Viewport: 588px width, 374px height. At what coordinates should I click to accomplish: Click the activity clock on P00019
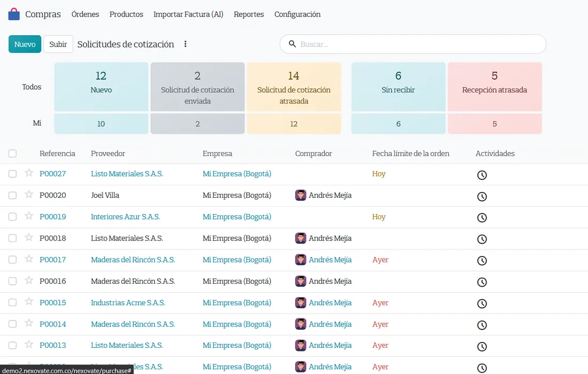(482, 218)
